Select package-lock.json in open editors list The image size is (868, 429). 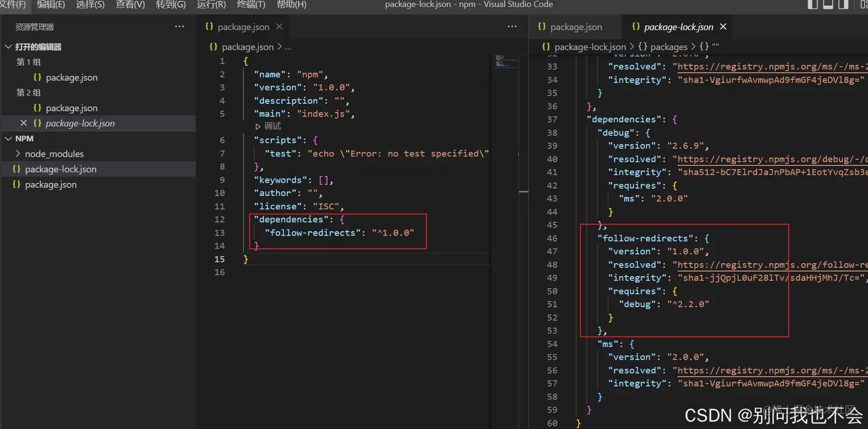tap(80, 123)
